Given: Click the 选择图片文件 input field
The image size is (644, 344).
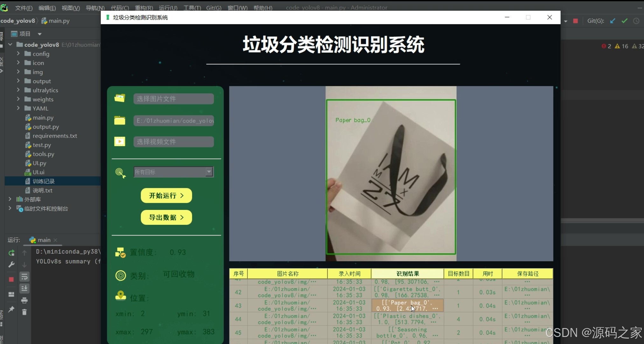Looking at the screenshot, I should point(174,99).
